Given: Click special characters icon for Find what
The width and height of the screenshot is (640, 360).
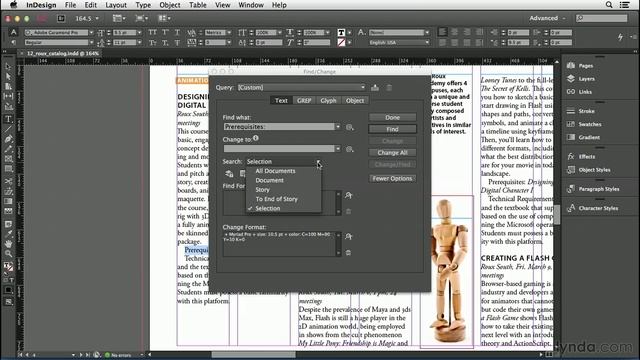Looking at the screenshot, I should point(349,127).
